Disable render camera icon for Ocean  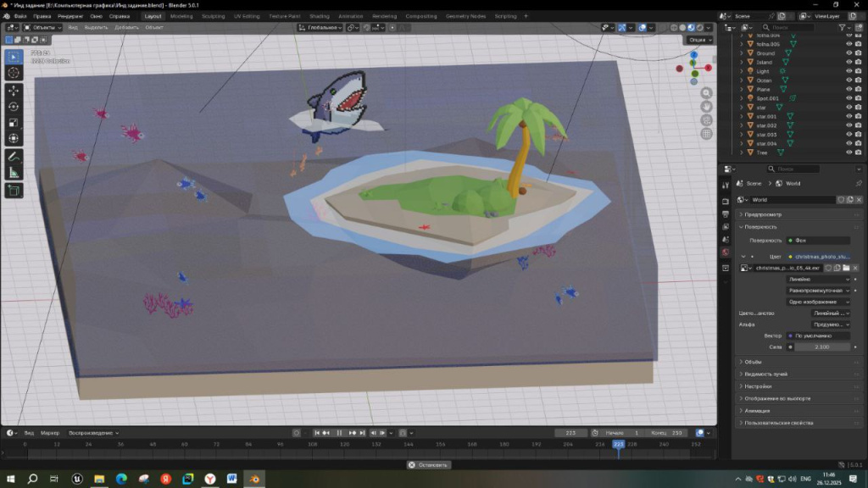859,80
